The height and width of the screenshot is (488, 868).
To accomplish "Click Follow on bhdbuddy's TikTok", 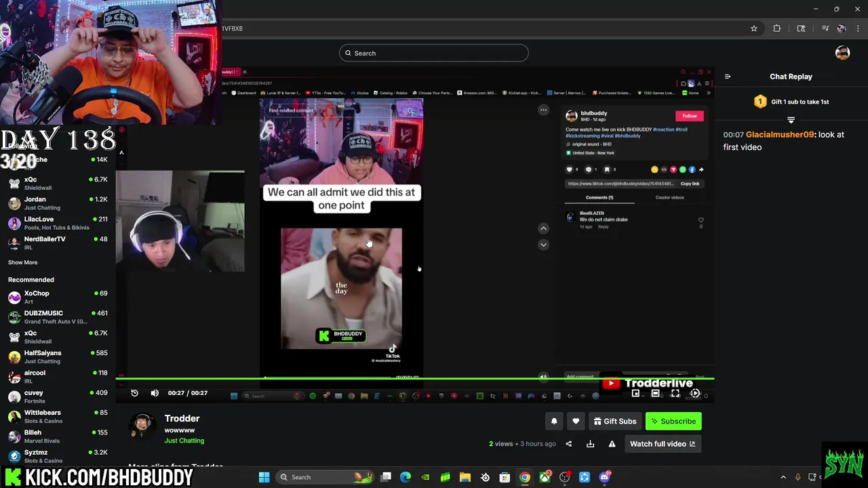I will click(690, 116).
